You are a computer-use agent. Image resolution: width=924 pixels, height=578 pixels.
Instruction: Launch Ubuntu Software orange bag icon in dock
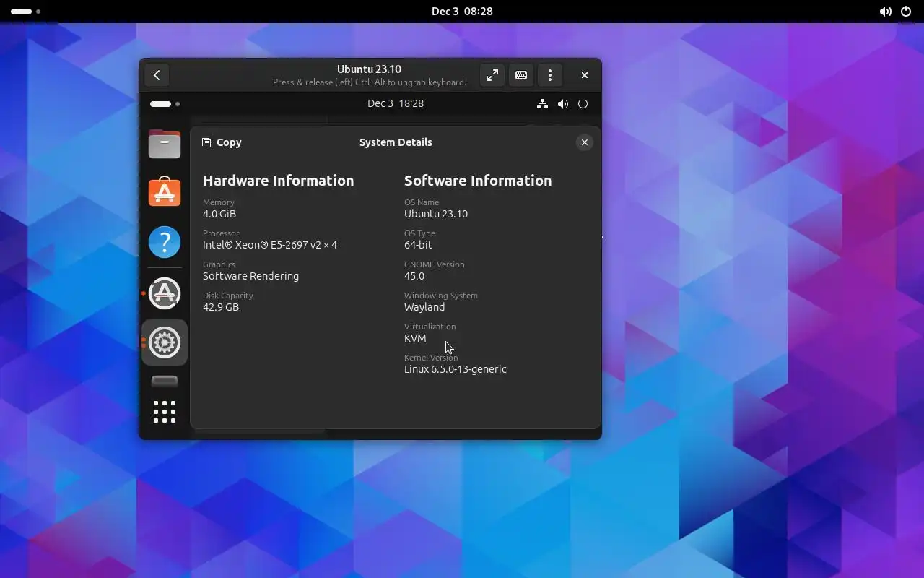(x=165, y=192)
